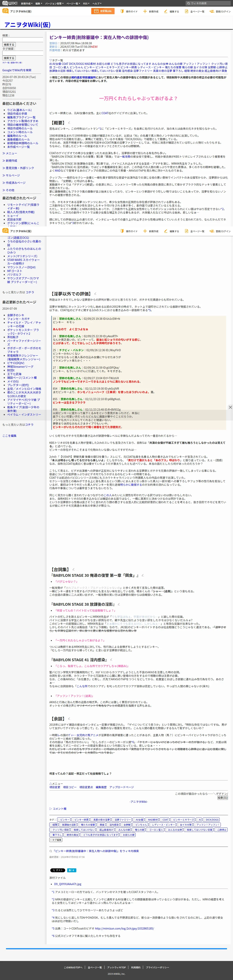This screenshot has height=980, width=233.
Task: Click the edit pencil beside 【淫夢以外での評価】 heading
Action: pyautogui.click(x=95, y=293)
